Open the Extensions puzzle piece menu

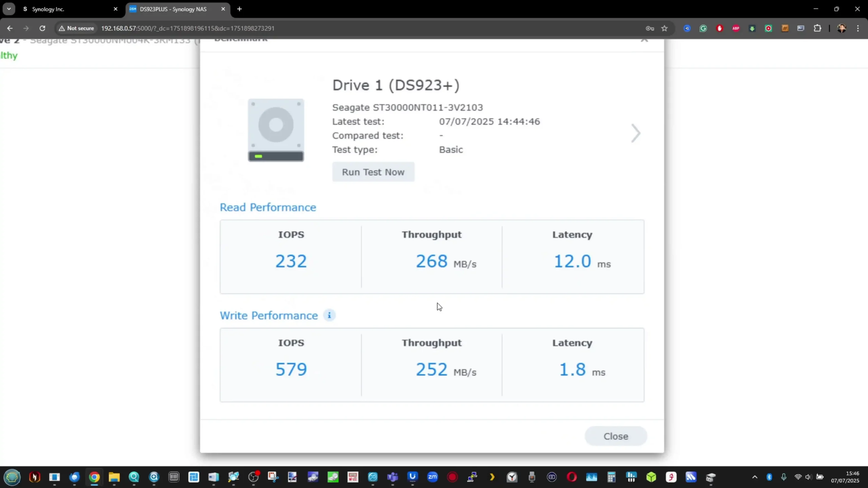(817, 28)
